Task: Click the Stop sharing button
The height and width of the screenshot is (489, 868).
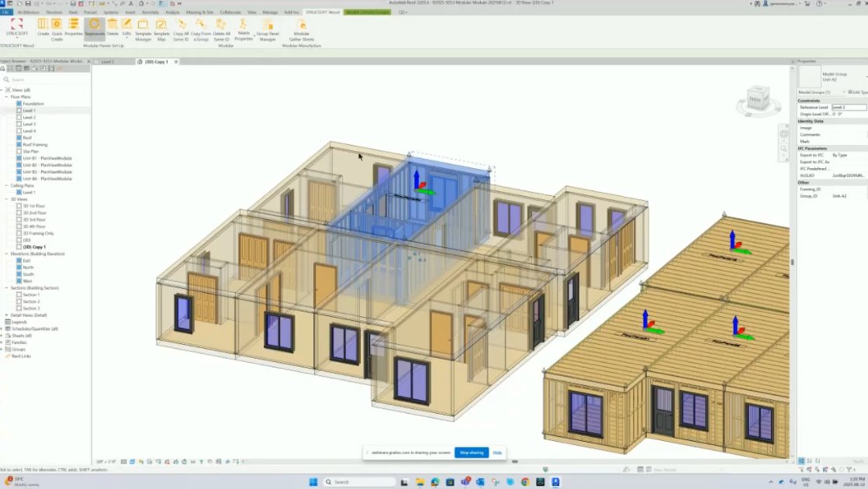Action: 471,452
